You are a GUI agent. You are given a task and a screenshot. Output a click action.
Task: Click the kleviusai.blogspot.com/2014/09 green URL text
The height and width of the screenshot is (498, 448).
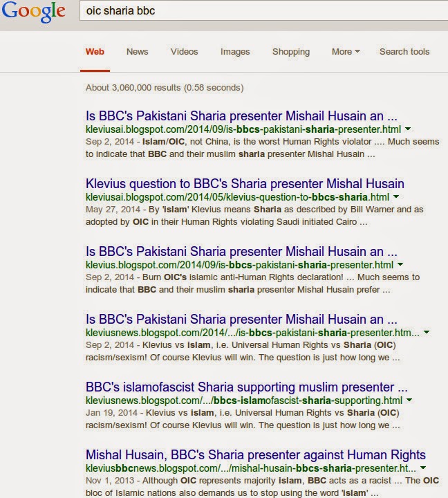[243, 129]
